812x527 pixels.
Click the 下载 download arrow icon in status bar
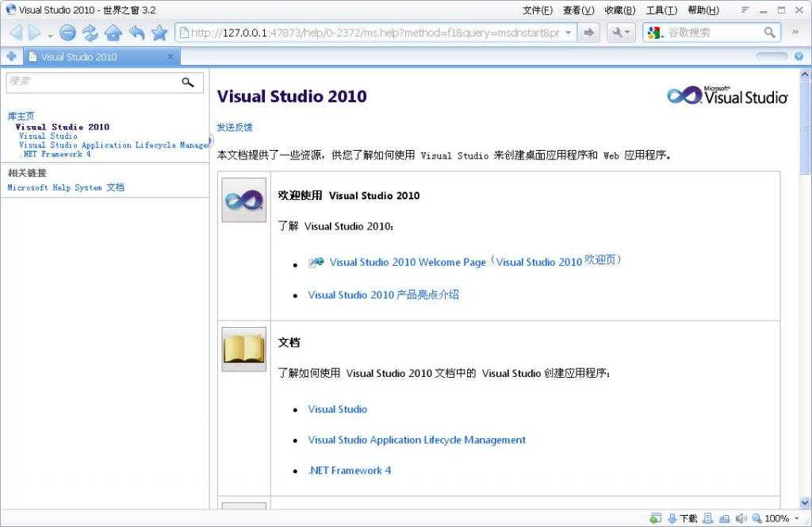point(672,517)
